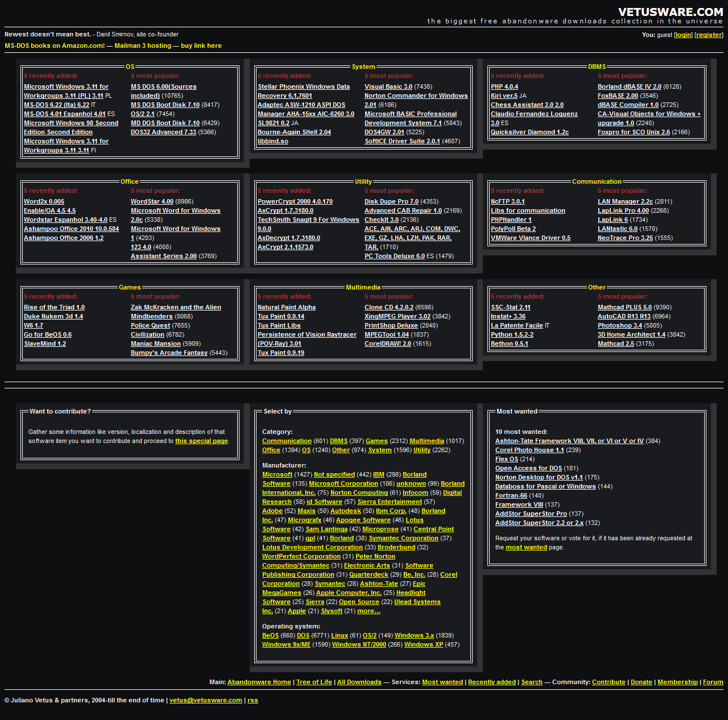The image size is (728, 720).
Task: Select Duke Nukem 3d 1.4
Action: pos(53,316)
